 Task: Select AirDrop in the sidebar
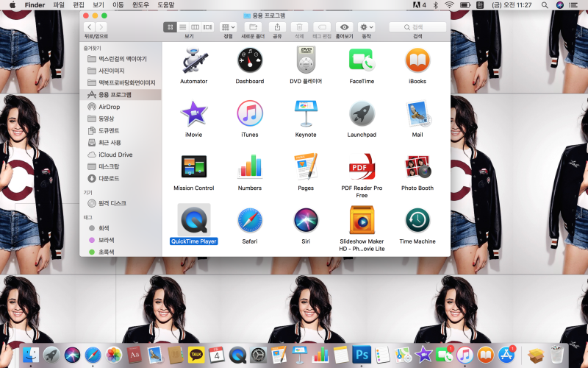(121, 107)
